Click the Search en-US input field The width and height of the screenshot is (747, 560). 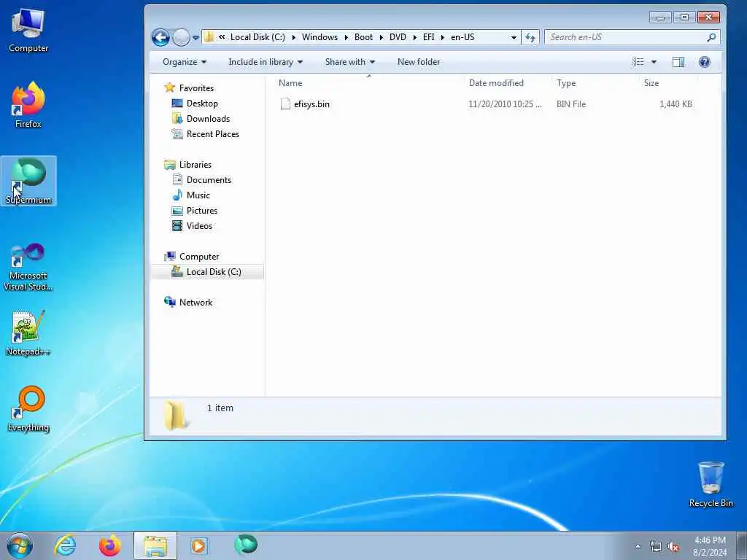625,37
